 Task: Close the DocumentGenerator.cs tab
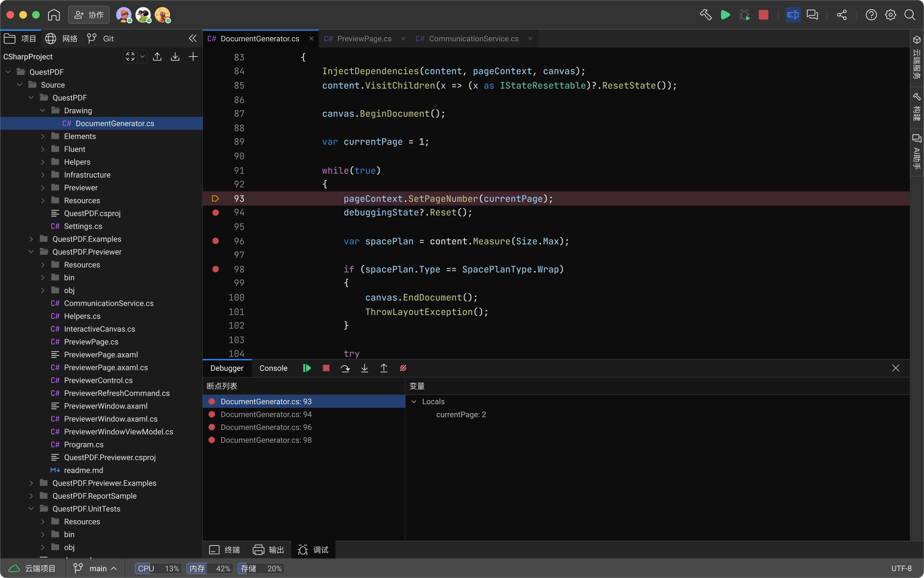click(x=311, y=39)
